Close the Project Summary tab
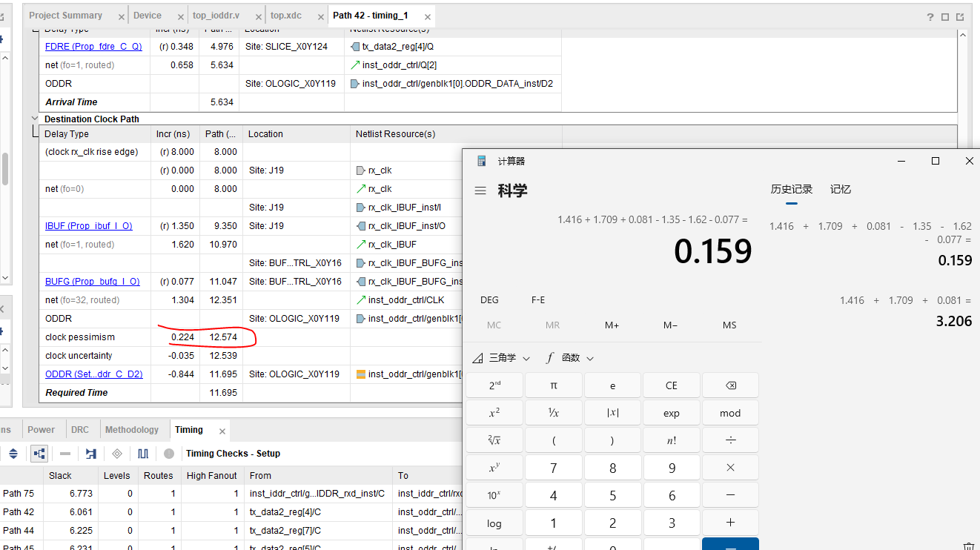Image resolution: width=980 pixels, height=550 pixels. click(x=120, y=16)
